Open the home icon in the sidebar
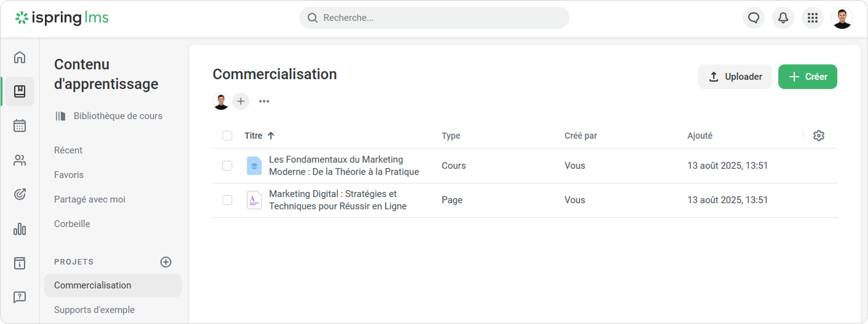This screenshot has height=324, width=868. (20, 58)
